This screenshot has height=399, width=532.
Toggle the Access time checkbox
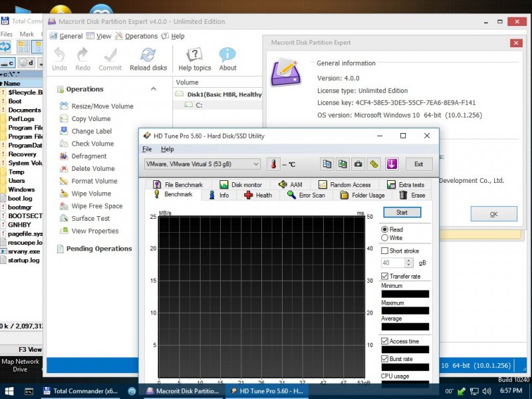coord(385,341)
